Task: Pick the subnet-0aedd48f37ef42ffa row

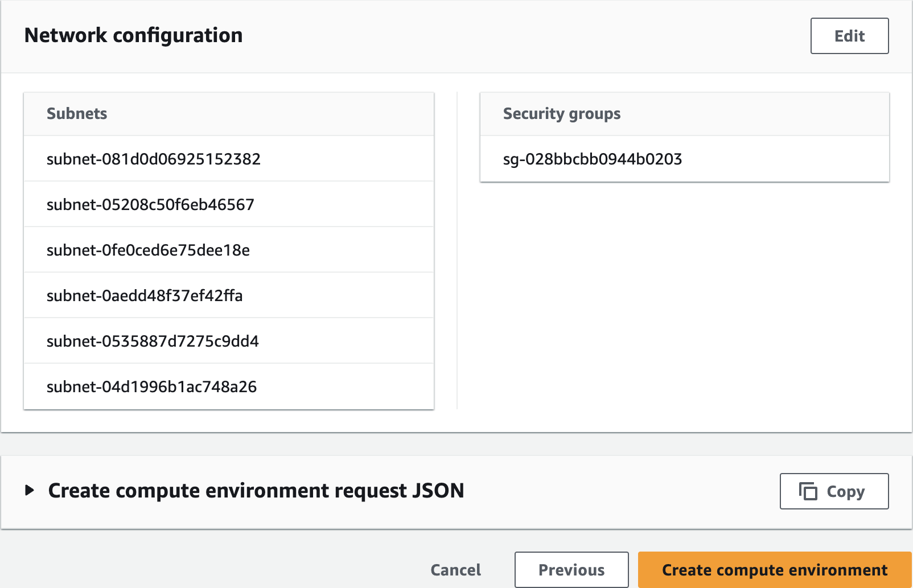Action: pyautogui.click(x=145, y=295)
